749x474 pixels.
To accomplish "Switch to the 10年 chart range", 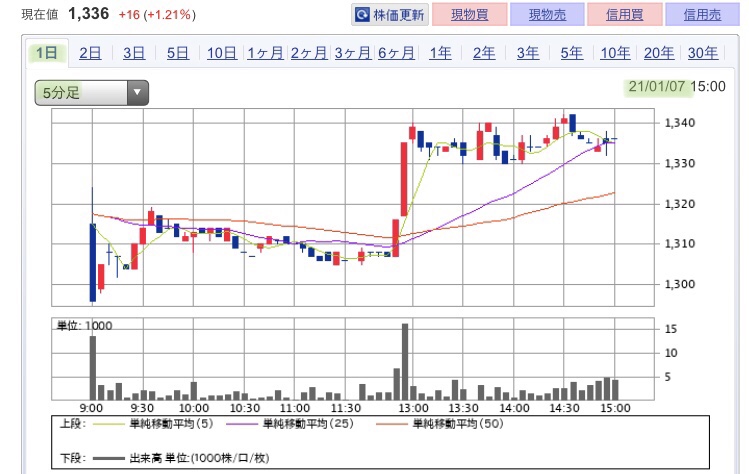I will pos(615,53).
